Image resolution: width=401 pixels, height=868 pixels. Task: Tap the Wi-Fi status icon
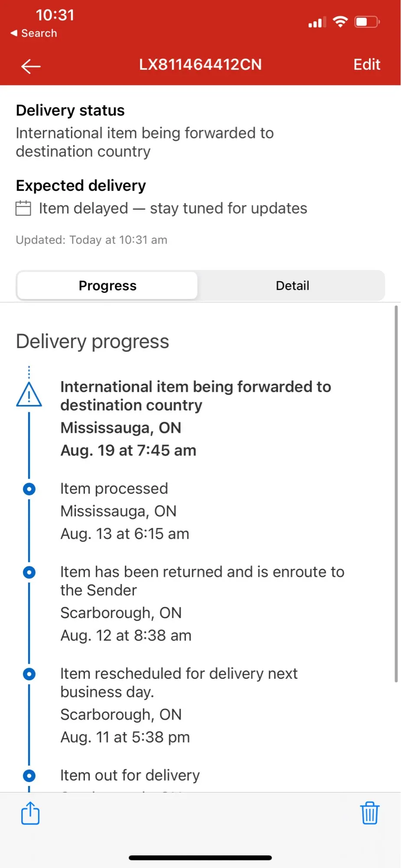340,21
